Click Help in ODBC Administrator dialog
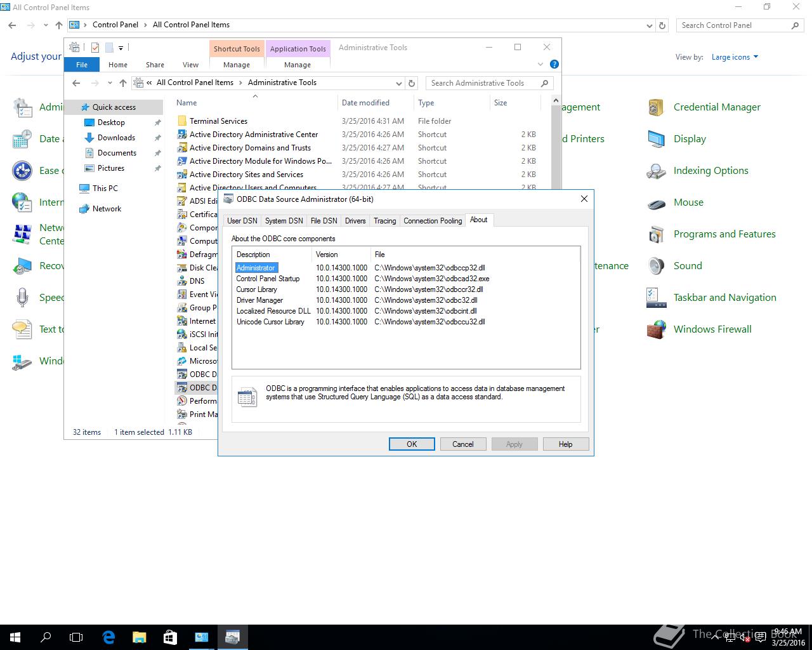 pos(566,444)
